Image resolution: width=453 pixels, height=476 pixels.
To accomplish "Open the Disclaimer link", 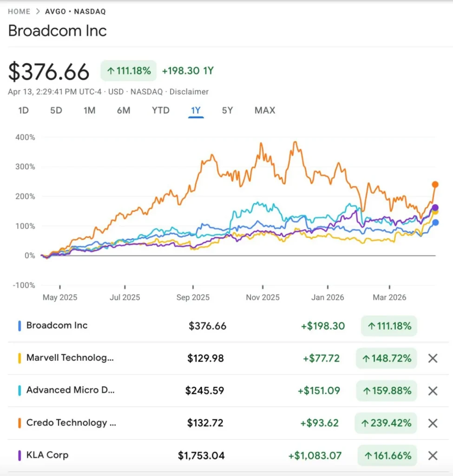I will pyautogui.click(x=189, y=92).
